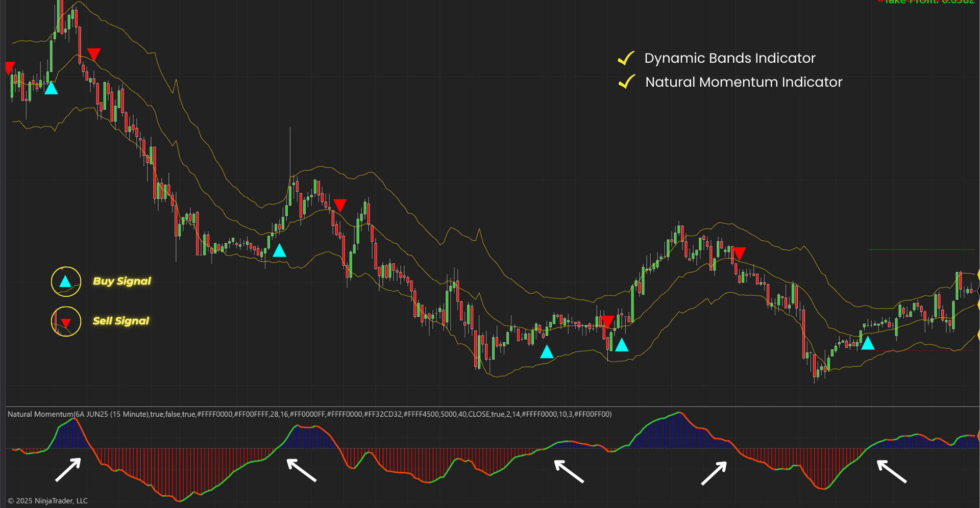Click the leftmost white arrow in momentum panel
Viewport: 980px width, 508px height.
coord(68,469)
